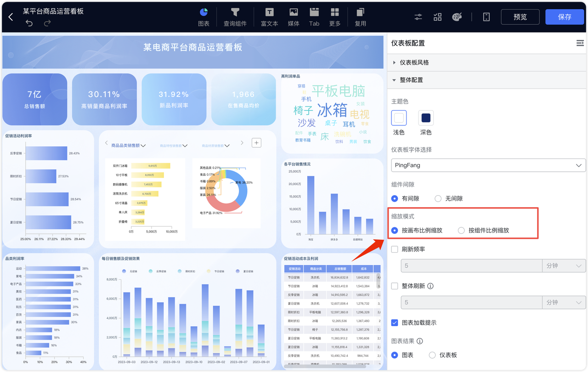588x372 pixels.
Task: Open the PingFang font dropdown
Action: (489, 165)
